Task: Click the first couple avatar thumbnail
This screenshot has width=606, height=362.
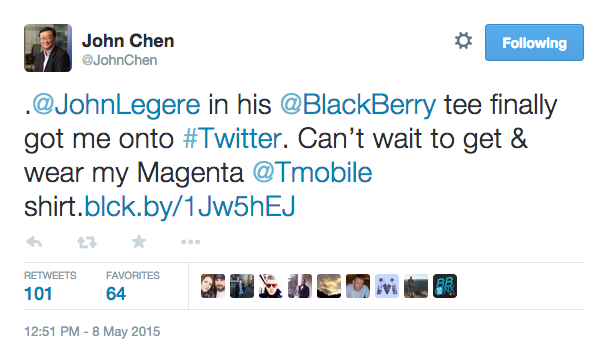Action: click(x=213, y=286)
